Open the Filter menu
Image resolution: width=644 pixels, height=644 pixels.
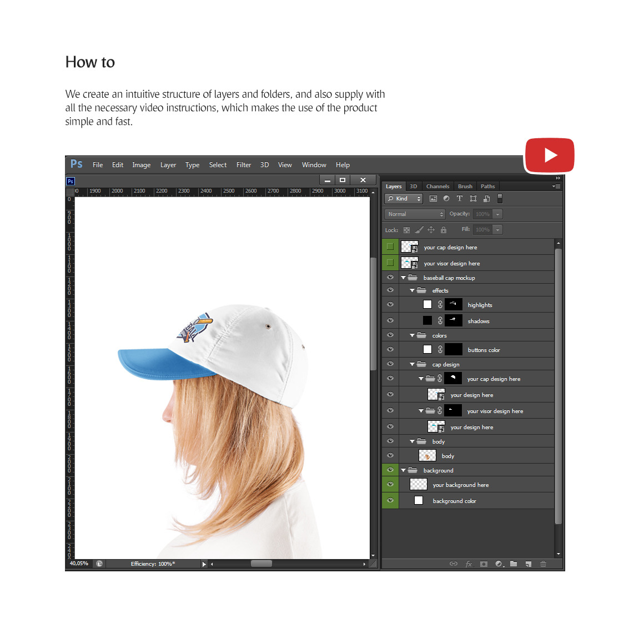pos(243,165)
